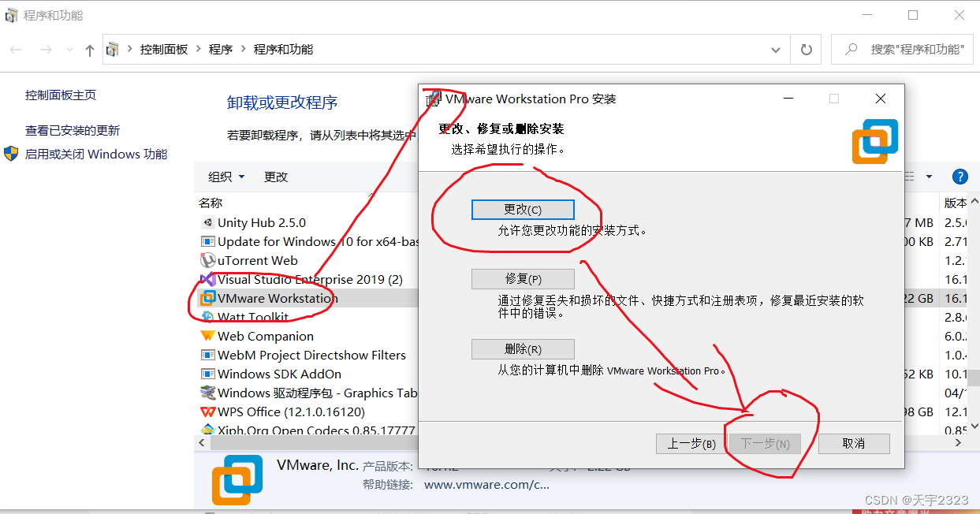980x514 pixels.
Task: Click 程序和功能 window title icon
Action: [x=11, y=16]
